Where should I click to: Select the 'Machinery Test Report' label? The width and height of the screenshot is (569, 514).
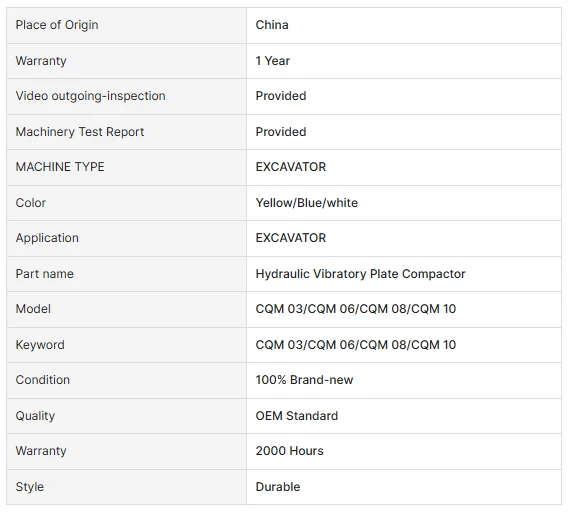coord(80,132)
